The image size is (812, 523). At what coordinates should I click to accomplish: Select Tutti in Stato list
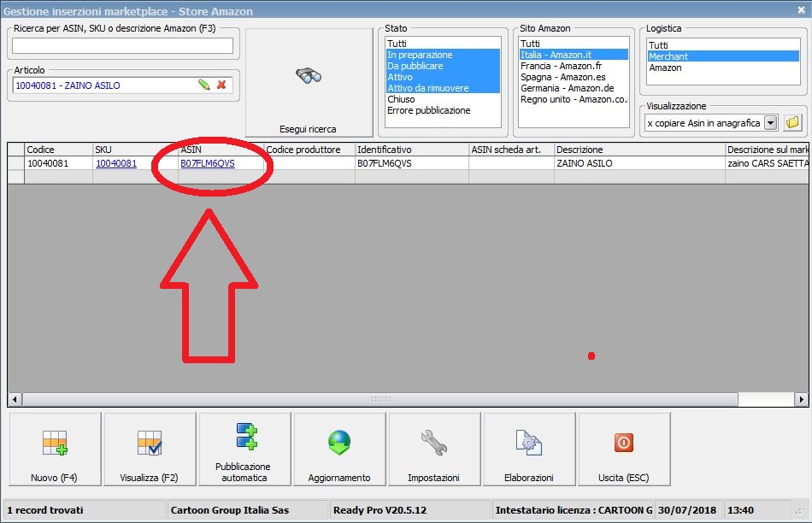[443, 44]
